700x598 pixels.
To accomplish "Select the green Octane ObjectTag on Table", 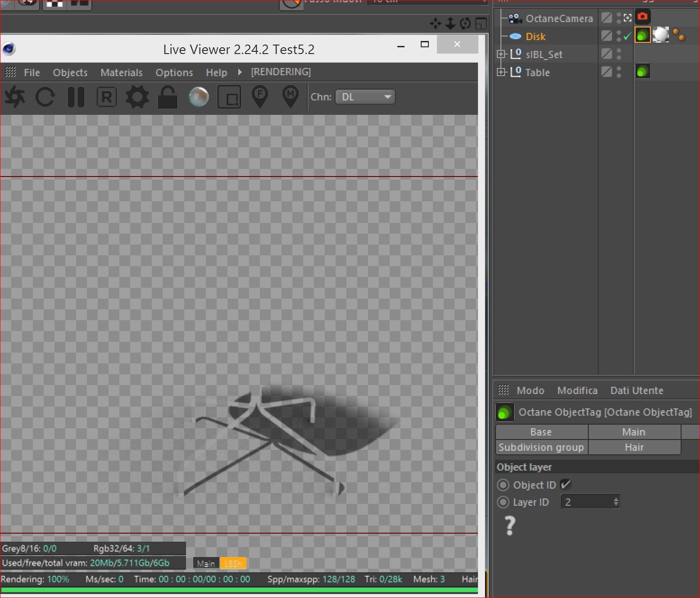I will tap(643, 71).
